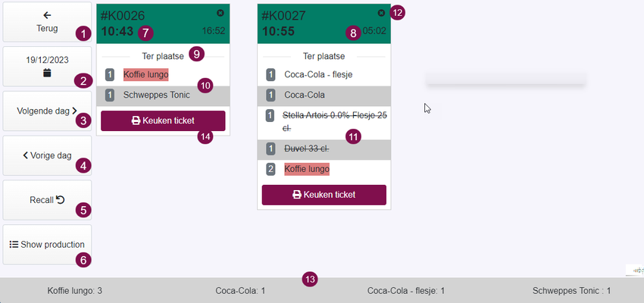Toggle the struck-through Duvel 33 cl. item
Viewport: 644px width, 303px height.
coord(324,149)
